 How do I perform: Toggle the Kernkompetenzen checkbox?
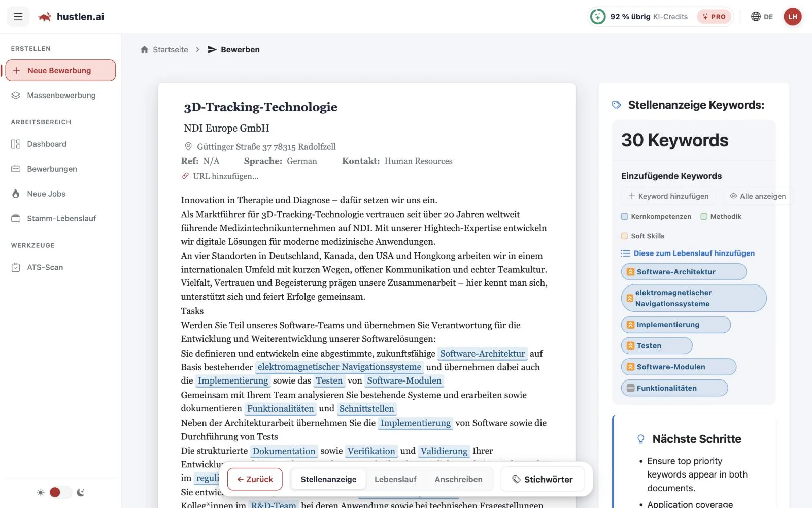625,217
